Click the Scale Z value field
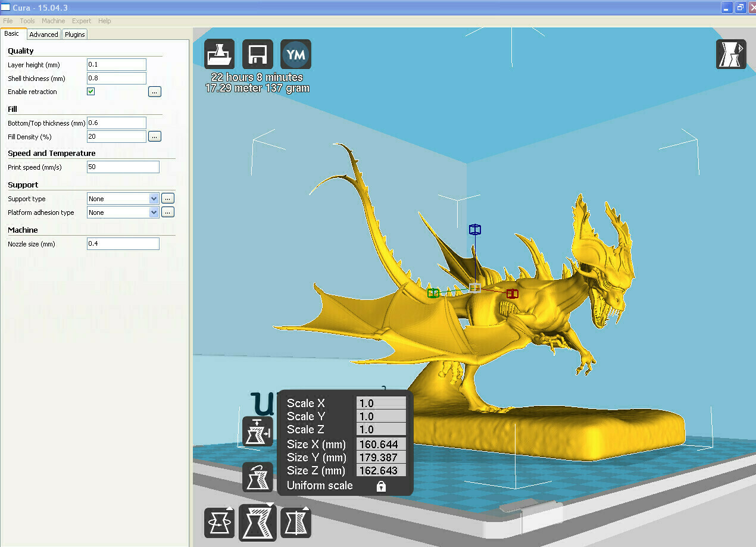 [x=381, y=429]
